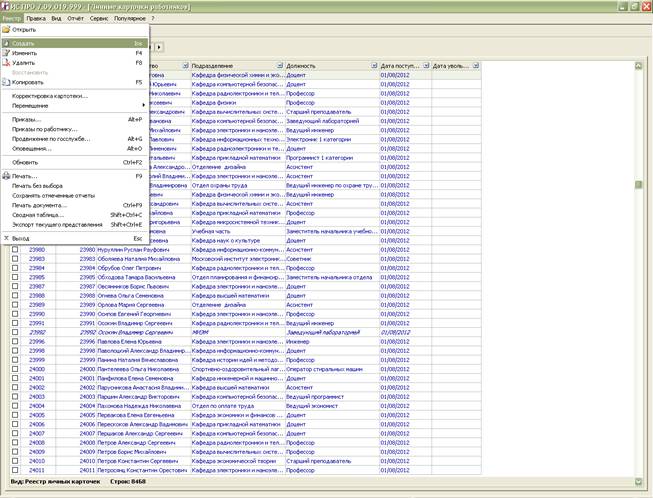Click the pencil icon next to Изменить
Image resolution: width=653 pixels, height=498 pixels.
point(6,53)
